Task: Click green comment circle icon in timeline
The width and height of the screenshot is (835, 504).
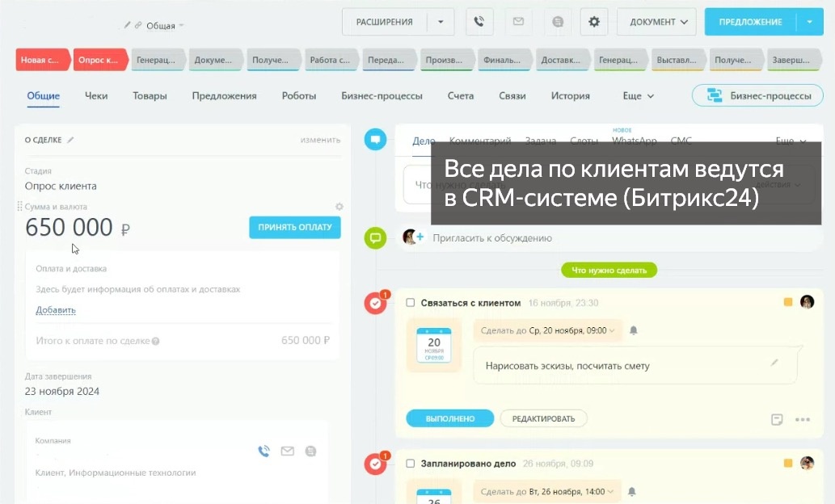Action: (x=375, y=237)
